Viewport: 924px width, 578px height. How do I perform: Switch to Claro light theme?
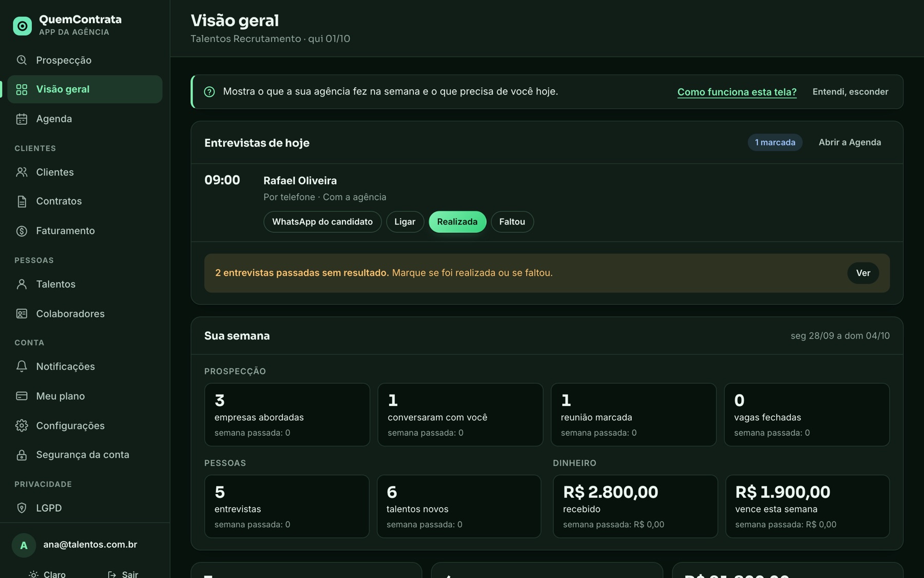(48, 574)
